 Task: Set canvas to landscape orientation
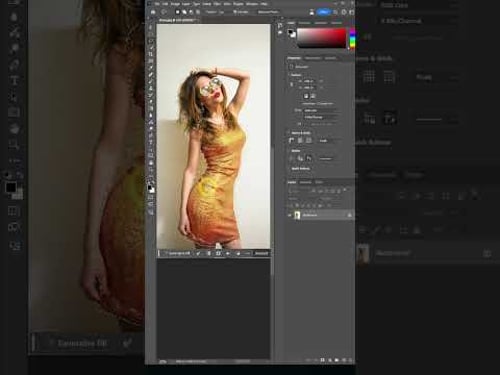(x=313, y=96)
